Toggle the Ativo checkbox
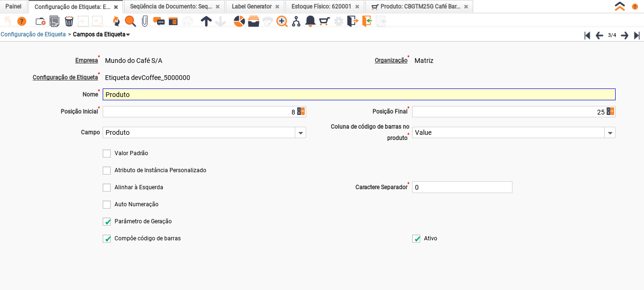The height and width of the screenshot is (290, 644). coord(416,238)
